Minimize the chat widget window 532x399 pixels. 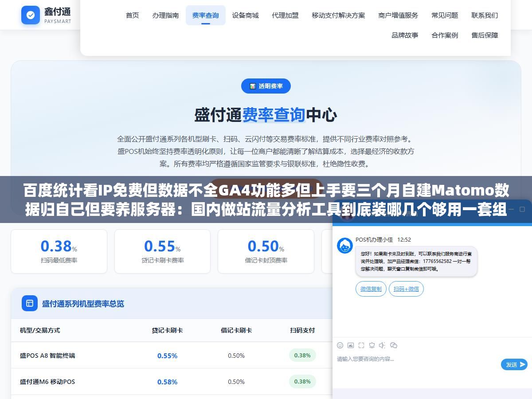tap(510, 209)
